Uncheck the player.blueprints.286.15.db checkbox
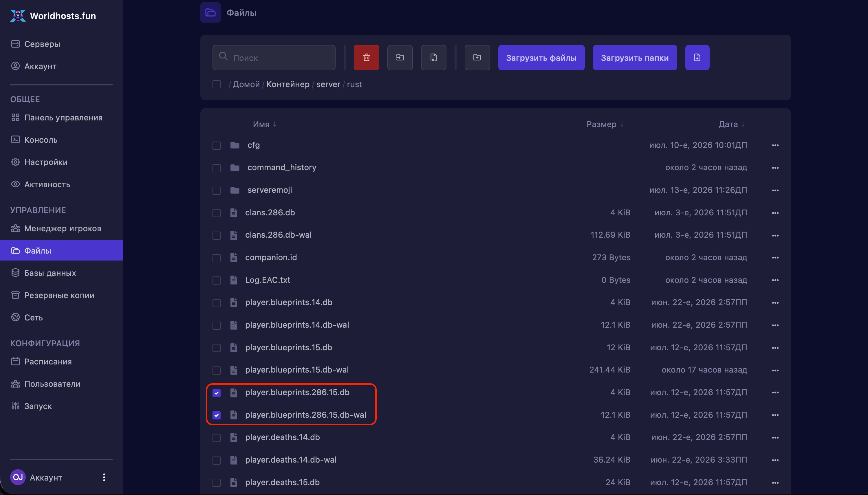 pyautogui.click(x=216, y=393)
